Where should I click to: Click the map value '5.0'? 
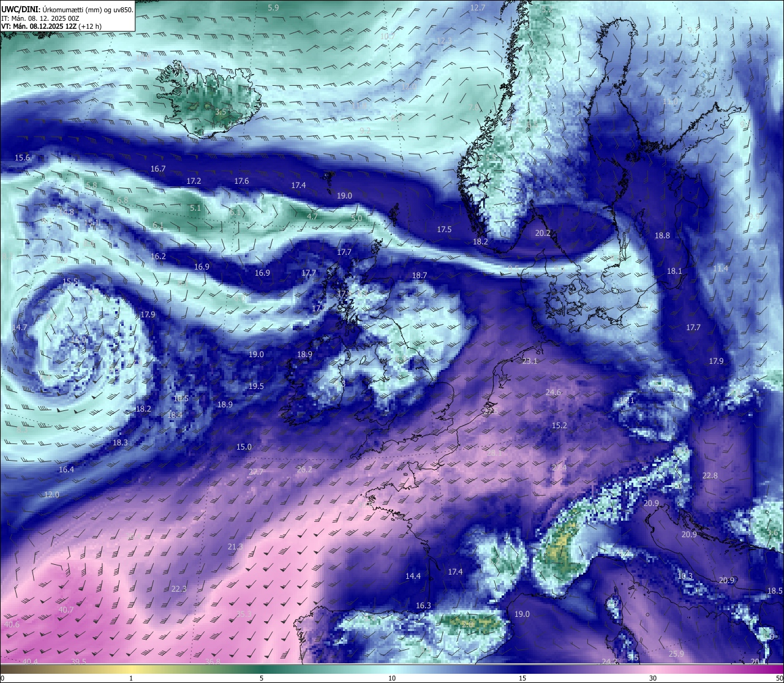356,218
